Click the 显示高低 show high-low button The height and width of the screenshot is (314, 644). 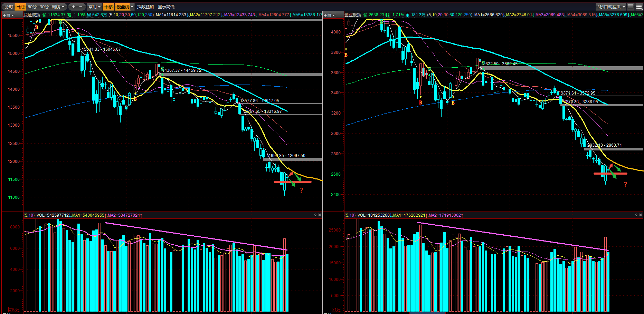[x=166, y=7]
